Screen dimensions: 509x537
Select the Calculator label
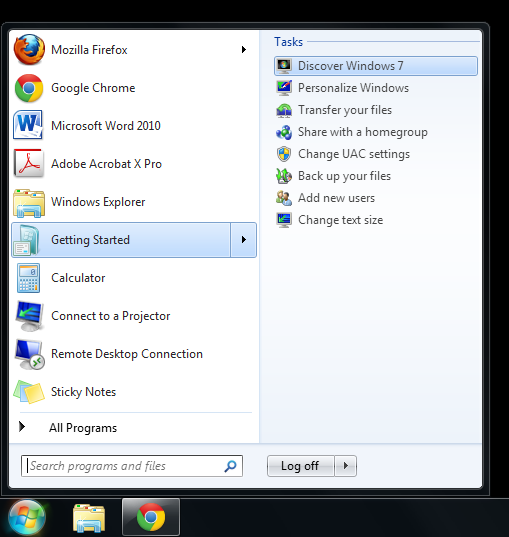click(78, 278)
